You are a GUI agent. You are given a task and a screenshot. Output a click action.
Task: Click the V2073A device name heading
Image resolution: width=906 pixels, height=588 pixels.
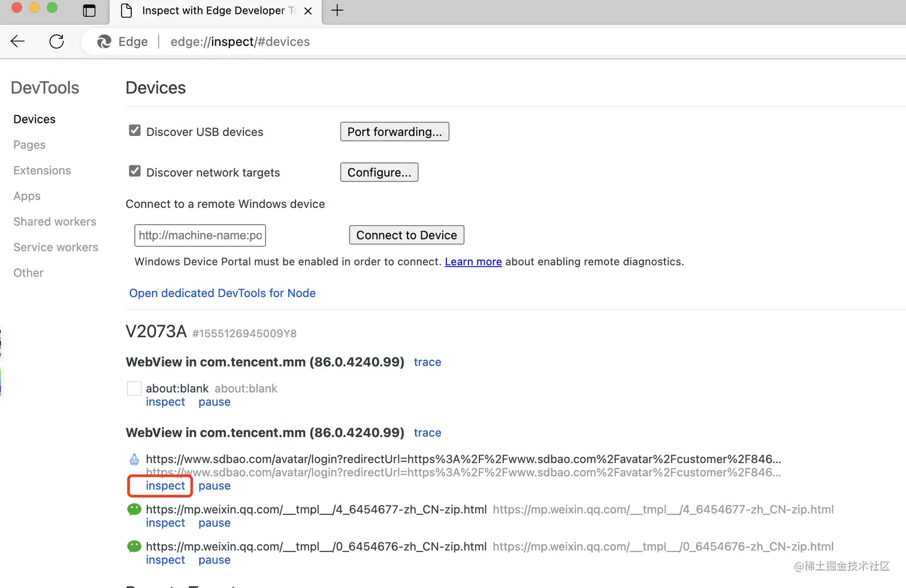click(156, 332)
